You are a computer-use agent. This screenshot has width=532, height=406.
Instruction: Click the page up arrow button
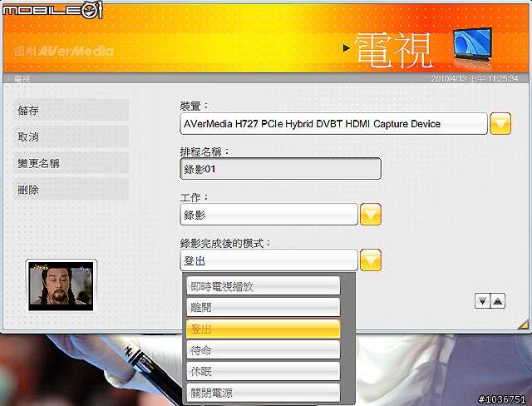[x=498, y=301]
